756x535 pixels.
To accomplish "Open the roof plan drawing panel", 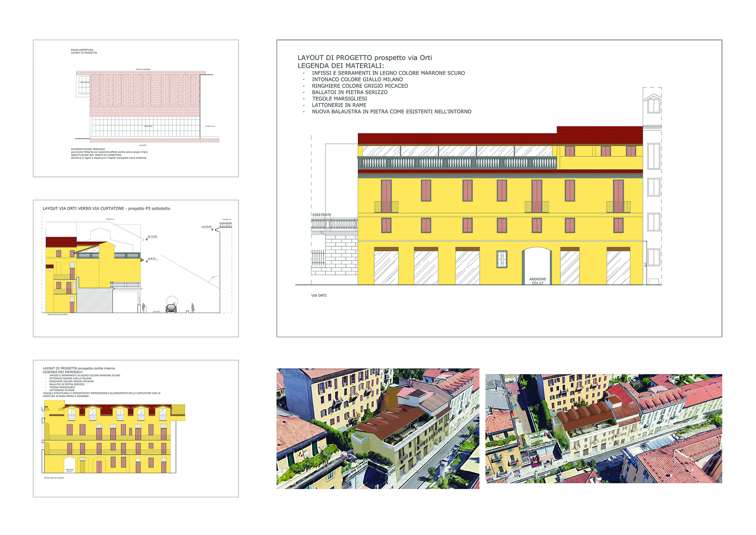I will click(x=136, y=108).
